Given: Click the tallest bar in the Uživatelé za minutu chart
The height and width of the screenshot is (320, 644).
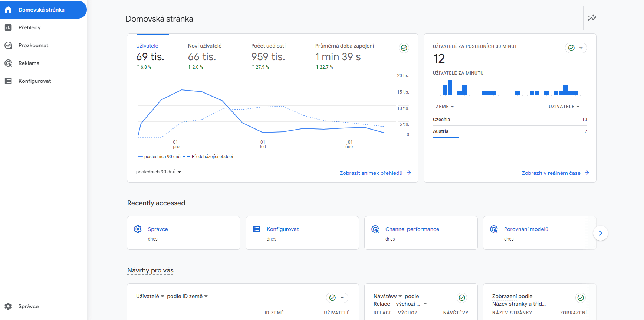Looking at the screenshot, I should 450,88.
